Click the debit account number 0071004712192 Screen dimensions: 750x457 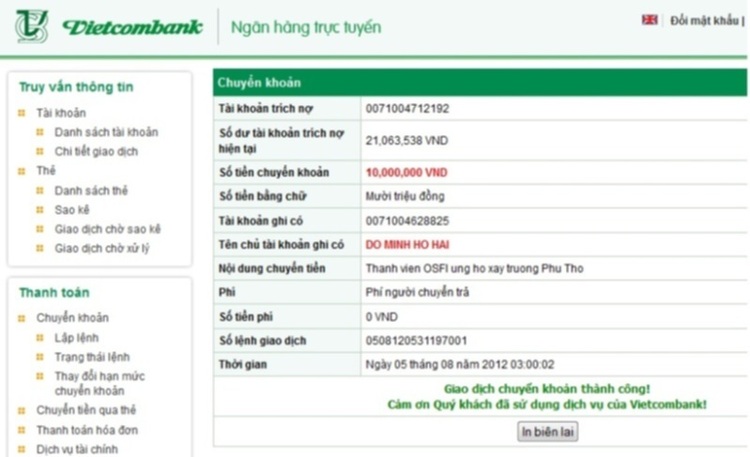click(408, 108)
